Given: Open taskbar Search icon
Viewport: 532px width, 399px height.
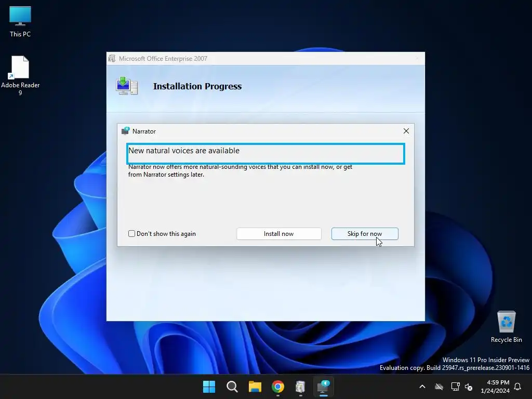Looking at the screenshot, I should tap(232, 387).
